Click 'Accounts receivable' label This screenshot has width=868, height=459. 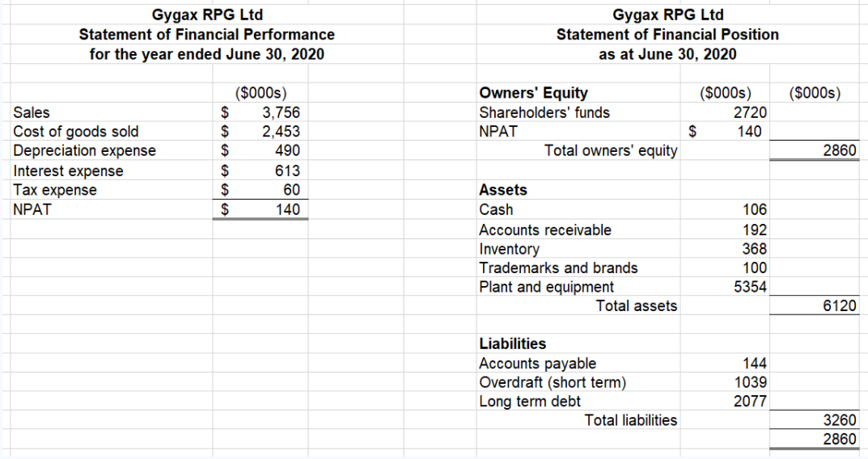click(x=545, y=229)
